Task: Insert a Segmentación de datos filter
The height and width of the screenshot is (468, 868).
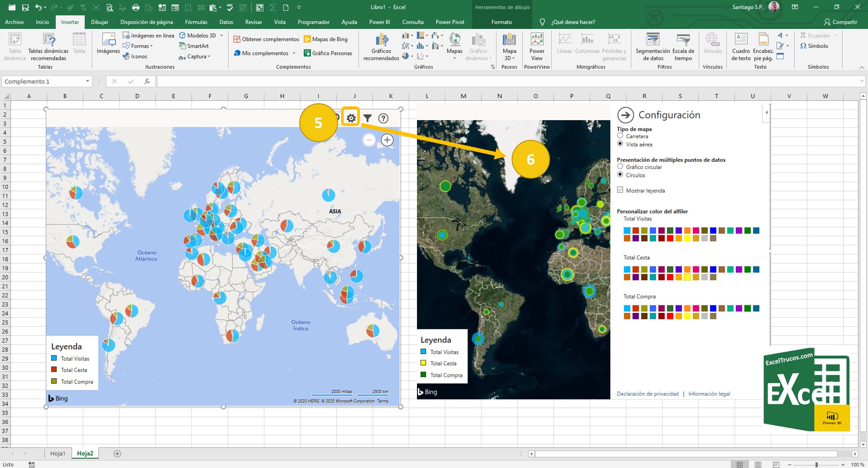Action: click(x=653, y=47)
